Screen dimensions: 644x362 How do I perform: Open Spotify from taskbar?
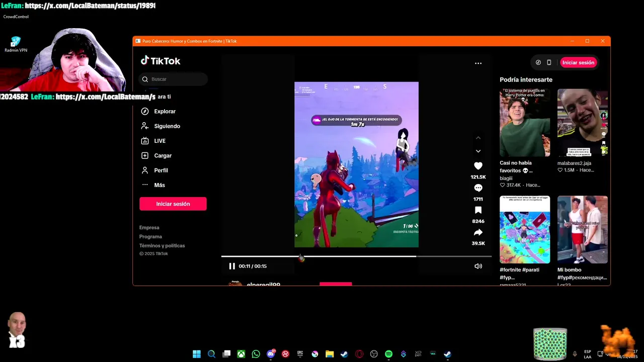[x=388, y=354]
